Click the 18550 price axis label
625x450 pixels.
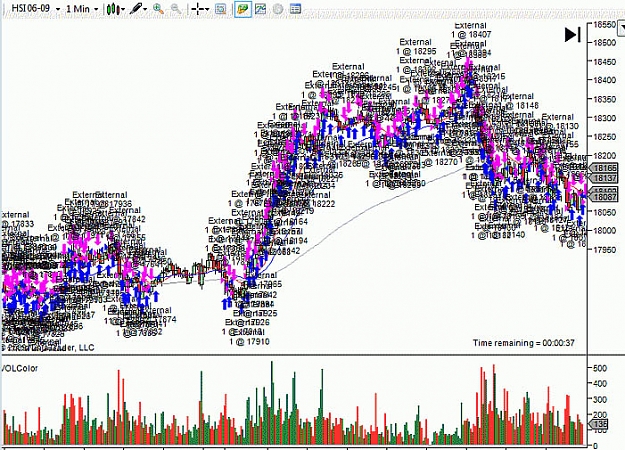(605, 25)
